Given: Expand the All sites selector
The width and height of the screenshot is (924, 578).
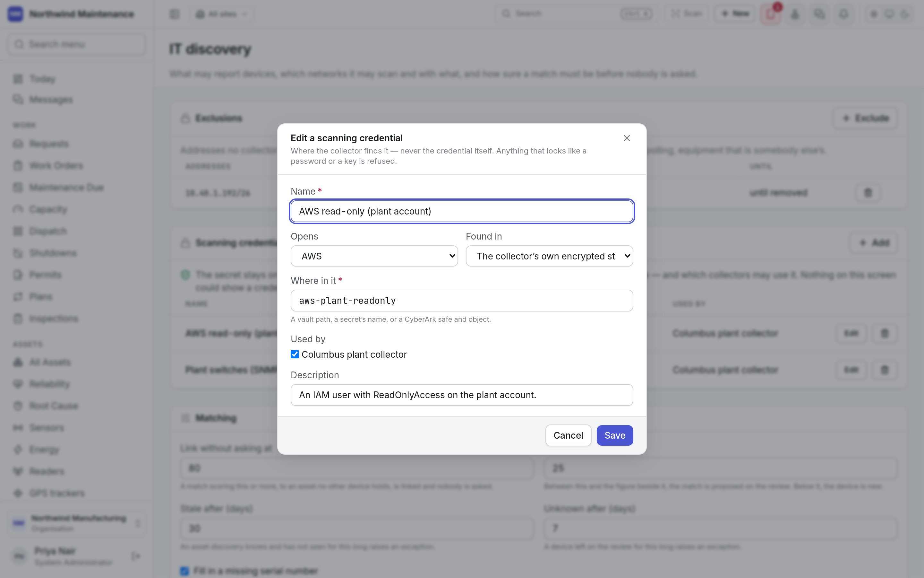Looking at the screenshot, I should [222, 14].
